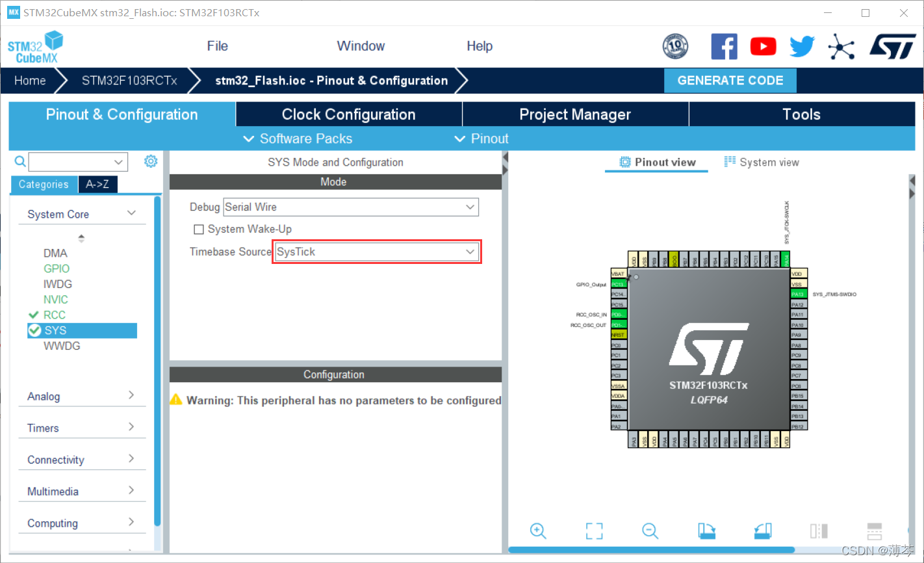Open the category search combo box
The width and height of the screenshot is (924, 563).
pos(78,162)
